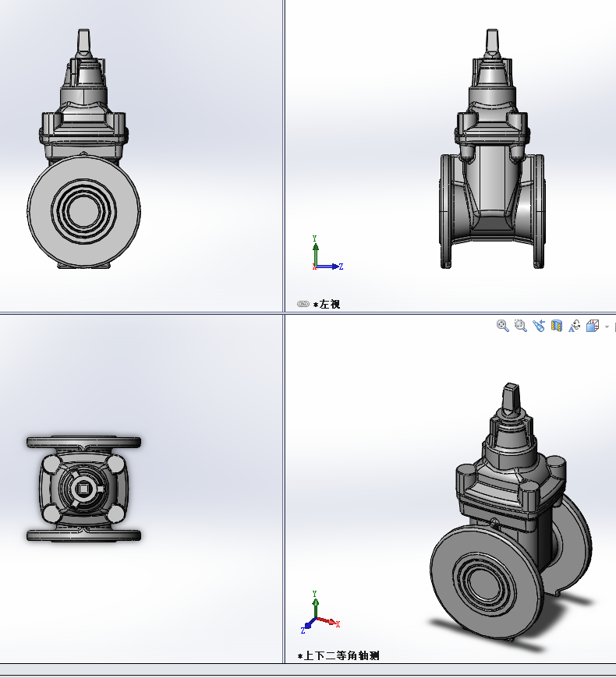Open the View Orientation dropdown arrow
This screenshot has height=678, width=616.
[x=607, y=327]
